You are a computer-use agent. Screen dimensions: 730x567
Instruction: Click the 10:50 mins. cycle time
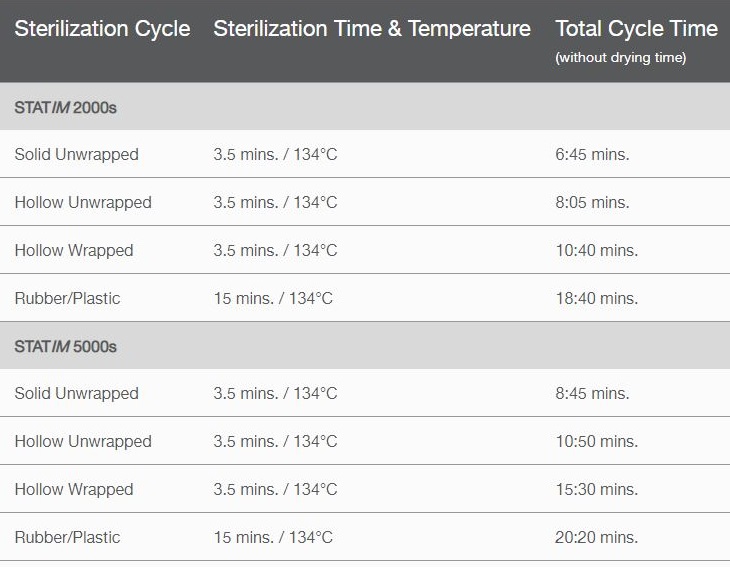(x=596, y=441)
